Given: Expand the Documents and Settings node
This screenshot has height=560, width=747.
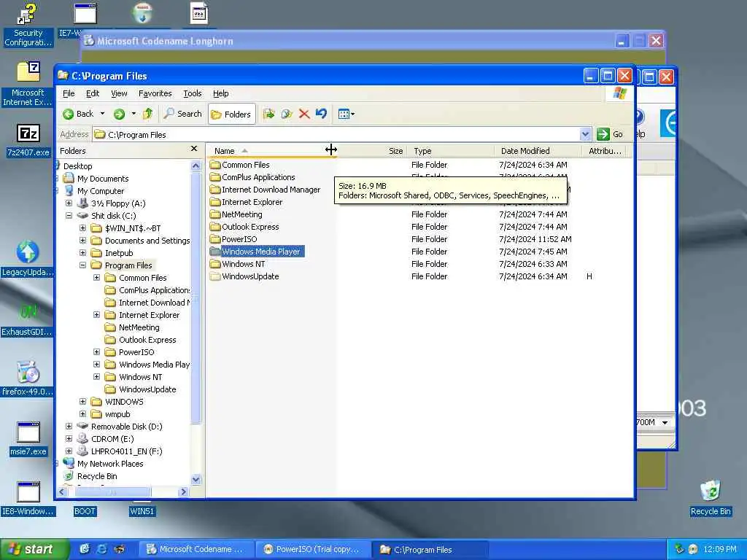Looking at the screenshot, I should point(82,240).
